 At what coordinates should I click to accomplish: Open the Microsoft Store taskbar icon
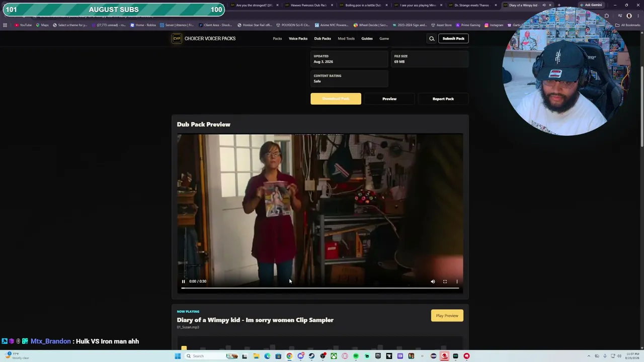click(278, 356)
